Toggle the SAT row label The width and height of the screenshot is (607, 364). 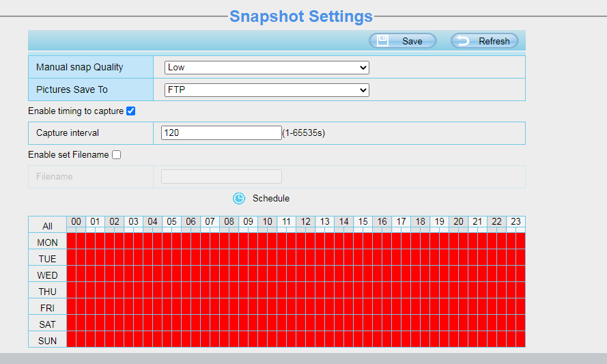point(47,324)
